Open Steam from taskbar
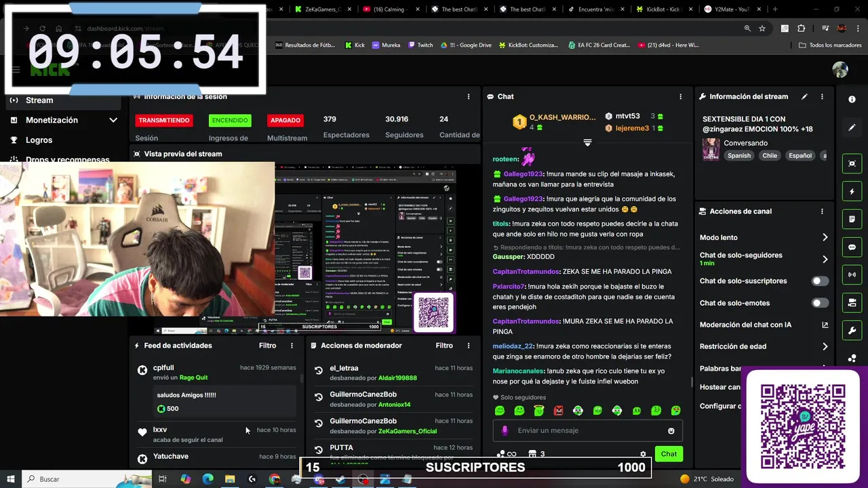The height and width of the screenshot is (488, 868). [x=341, y=479]
